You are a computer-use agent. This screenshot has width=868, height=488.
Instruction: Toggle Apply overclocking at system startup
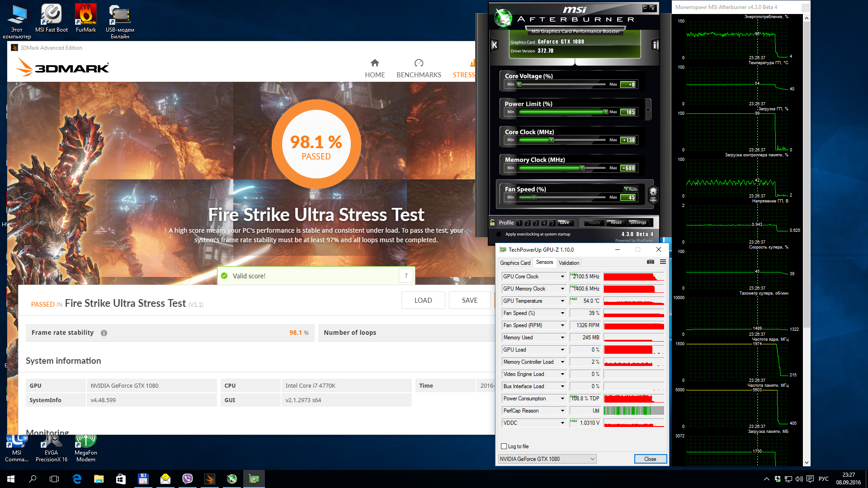click(499, 234)
